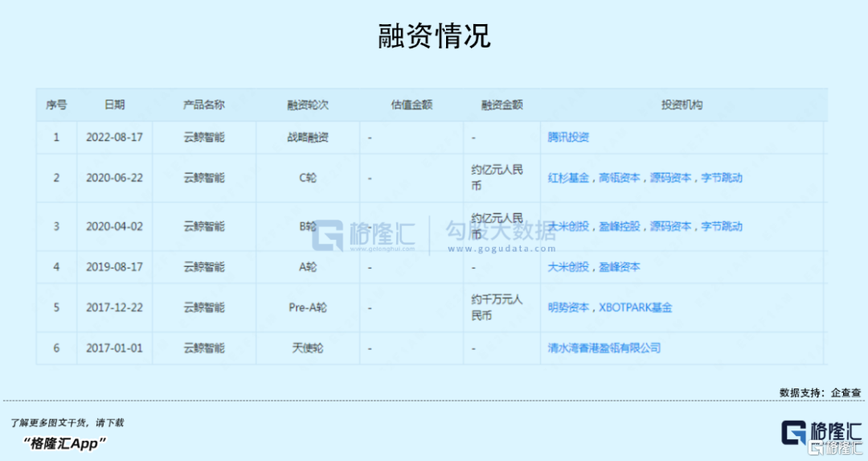Click the 估值金额 column header
Screen dimensions: 868x461
pyautogui.click(x=411, y=105)
